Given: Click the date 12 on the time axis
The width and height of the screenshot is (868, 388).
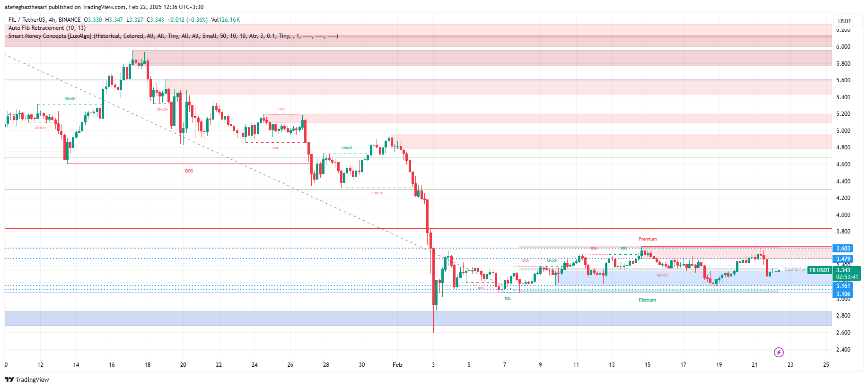Looking at the screenshot, I should click(x=40, y=365).
